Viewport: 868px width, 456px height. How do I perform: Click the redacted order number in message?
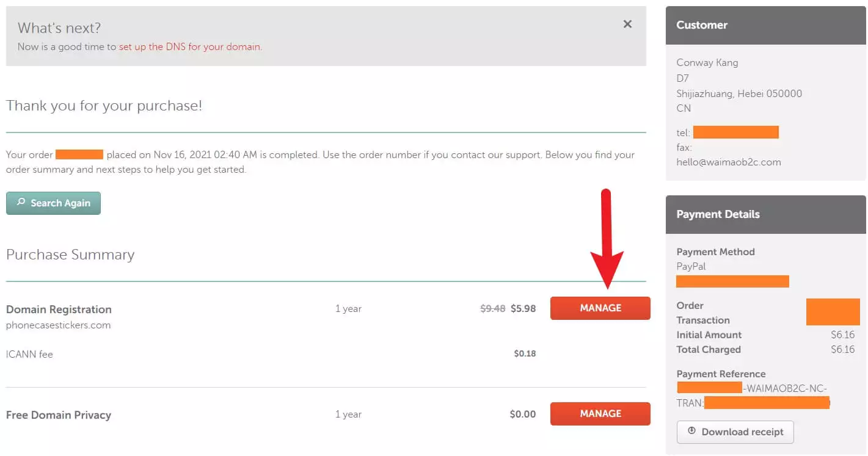(x=79, y=154)
